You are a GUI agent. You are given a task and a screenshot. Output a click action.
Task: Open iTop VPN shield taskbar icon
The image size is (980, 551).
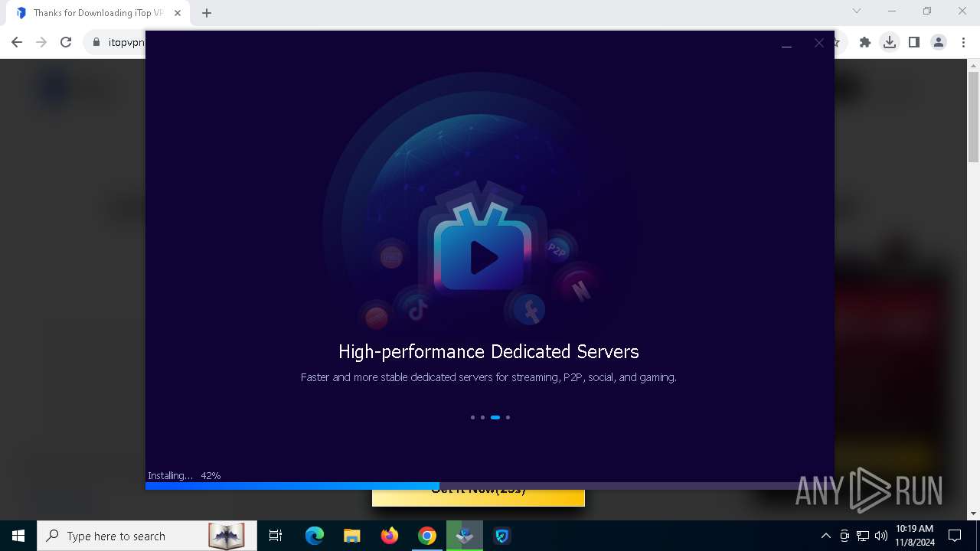click(502, 536)
